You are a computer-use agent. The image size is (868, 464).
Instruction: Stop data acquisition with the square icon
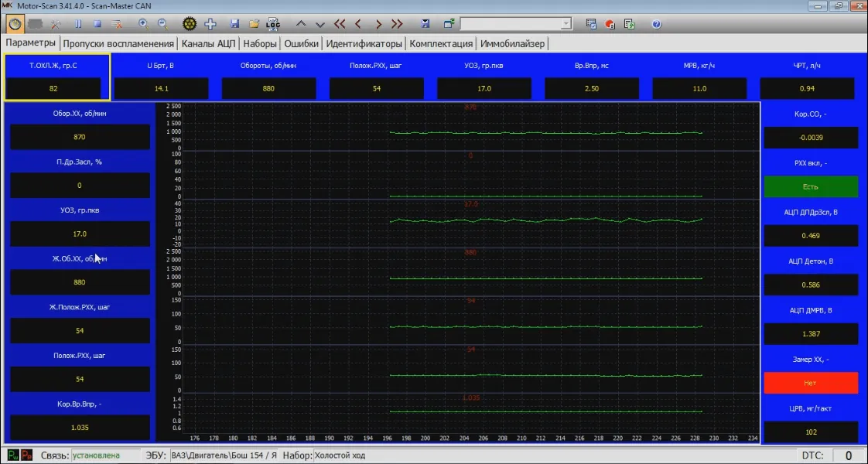97,24
